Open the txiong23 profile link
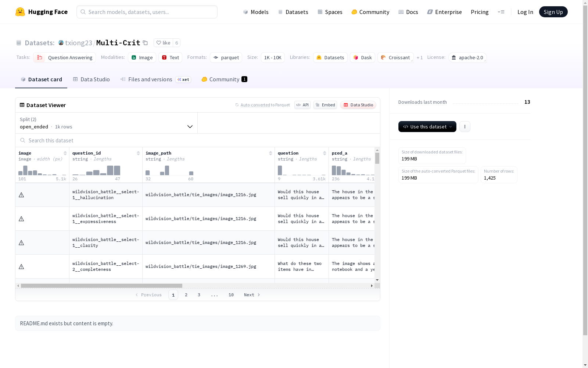Image resolution: width=588 pixels, height=368 pixels. click(79, 43)
